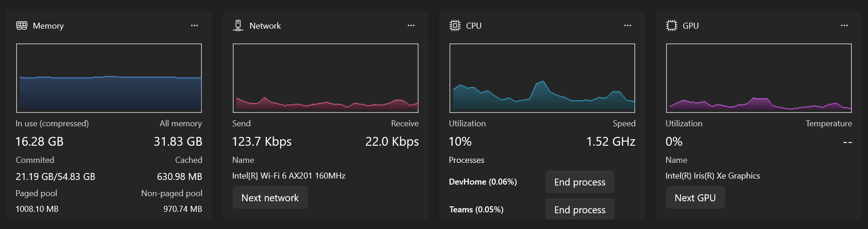Cycle to the Next GPU
Screen dimensions: 868x229
[695, 198]
